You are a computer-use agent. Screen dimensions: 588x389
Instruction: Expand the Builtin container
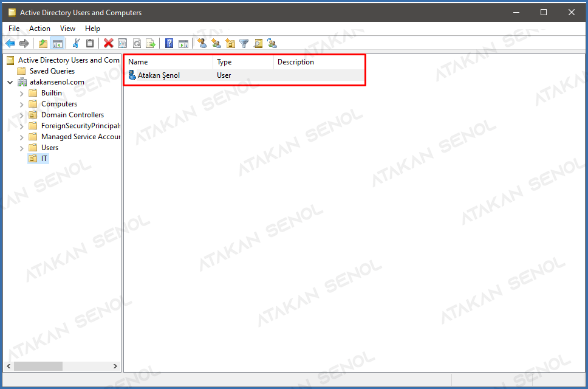coord(21,94)
